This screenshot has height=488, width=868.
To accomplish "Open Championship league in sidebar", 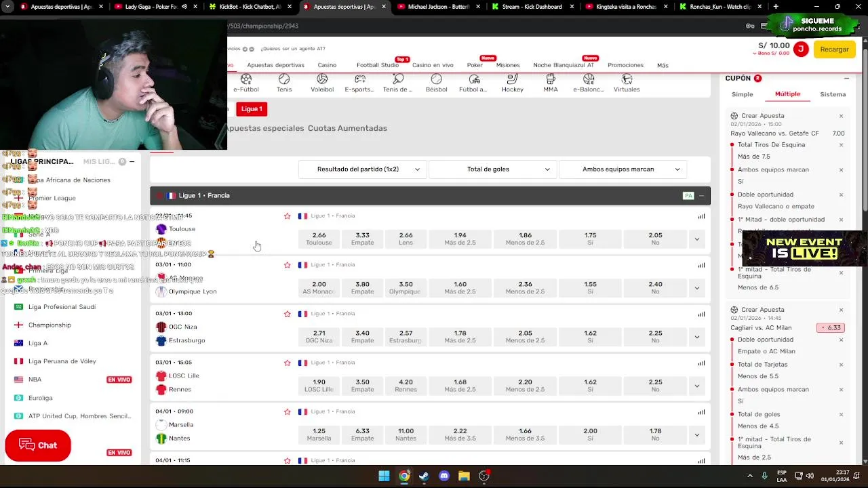I will click(50, 325).
